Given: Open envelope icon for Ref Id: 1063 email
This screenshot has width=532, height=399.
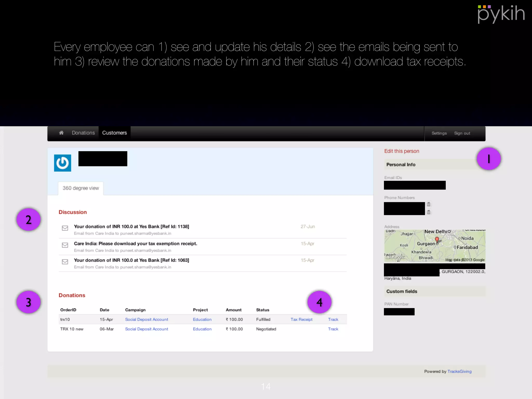Looking at the screenshot, I should (x=65, y=262).
